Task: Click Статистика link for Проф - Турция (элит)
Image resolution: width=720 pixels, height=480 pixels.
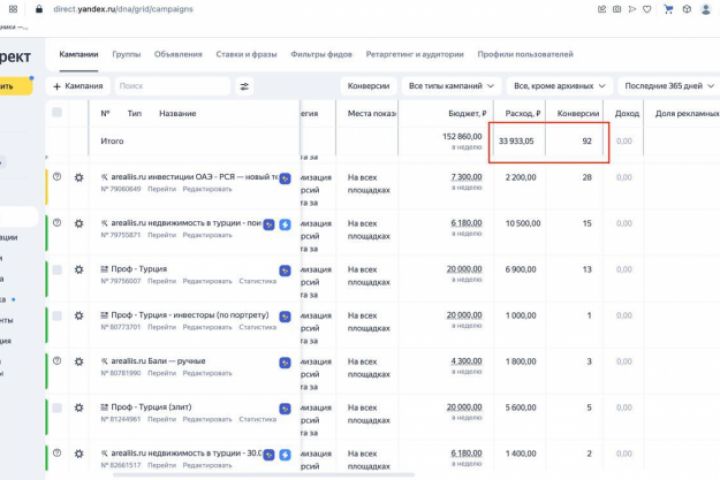Action: point(258,419)
